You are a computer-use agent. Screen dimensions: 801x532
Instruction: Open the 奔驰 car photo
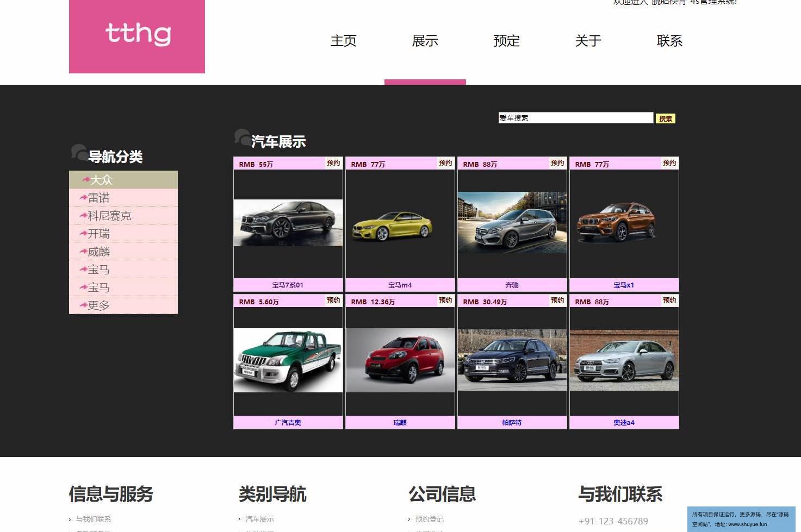pyautogui.click(x=512, y=222)
